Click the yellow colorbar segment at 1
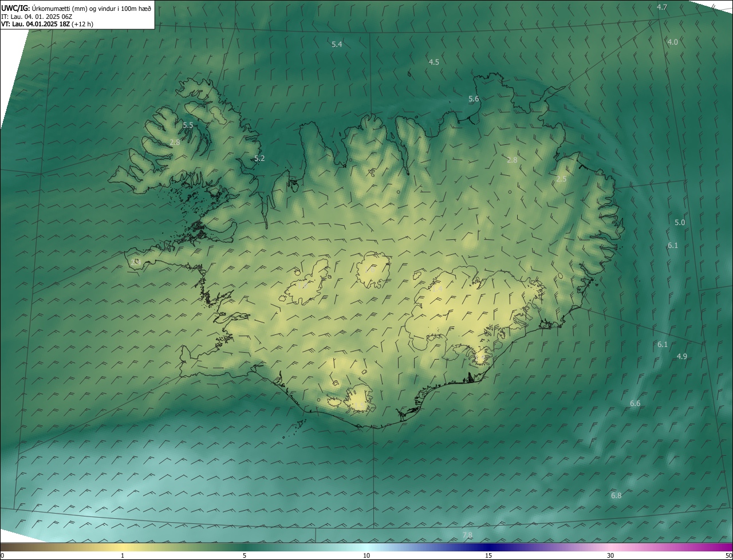This screenshot has height=560, width=733. point(123,547)
